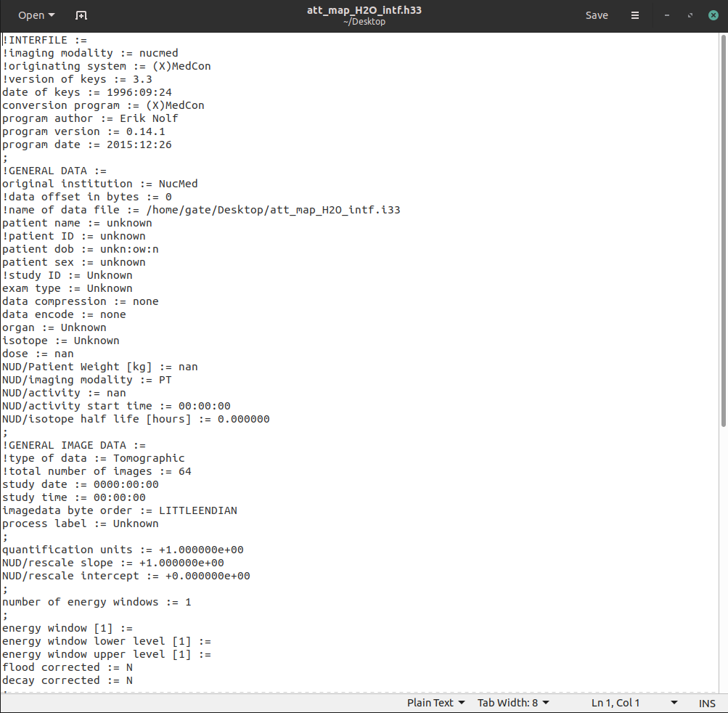Close the gedit window
This screenshot has width=728, height=713.
point(713,15)
